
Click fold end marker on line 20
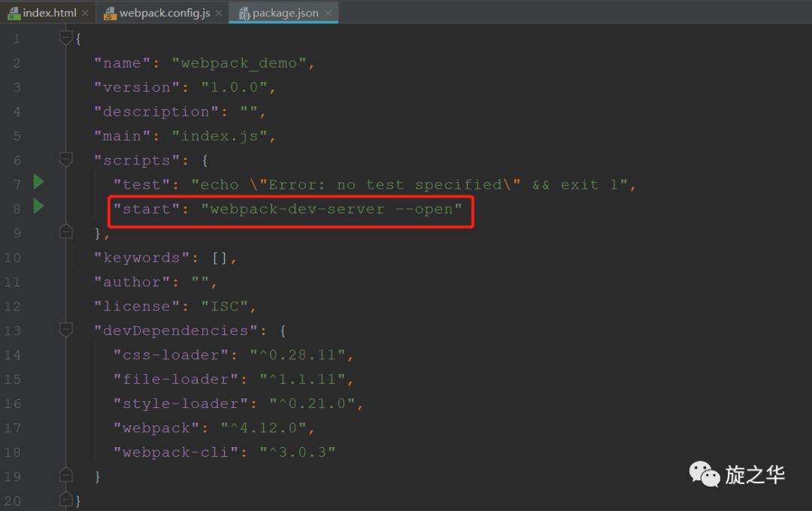65,498
